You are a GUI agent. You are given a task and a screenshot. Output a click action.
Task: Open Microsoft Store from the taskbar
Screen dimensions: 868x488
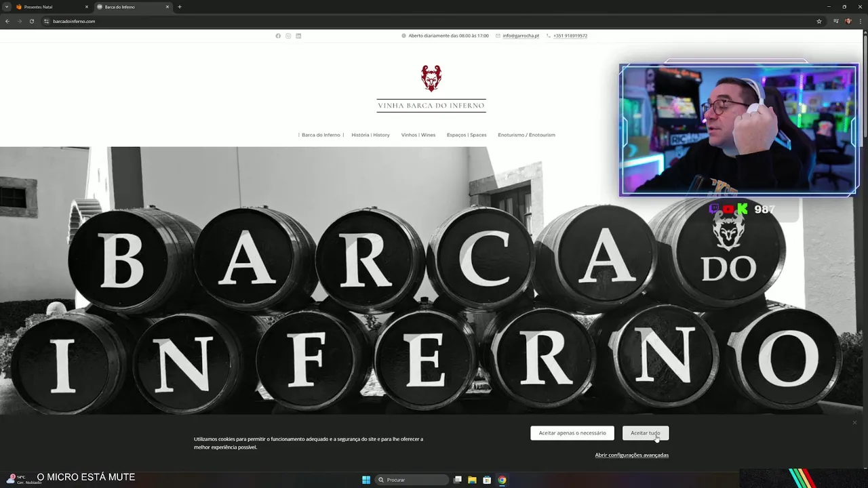coord(487,480)
